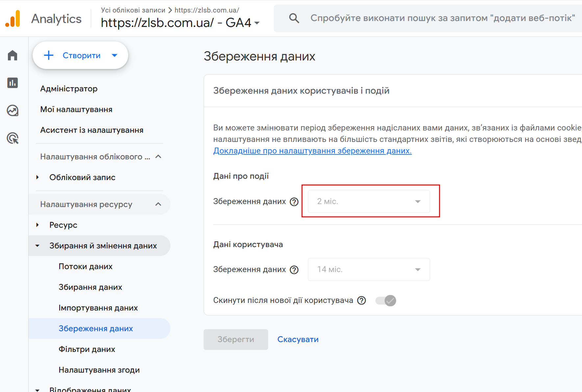Open the Advertising cursor icon

tap(13, 138)
